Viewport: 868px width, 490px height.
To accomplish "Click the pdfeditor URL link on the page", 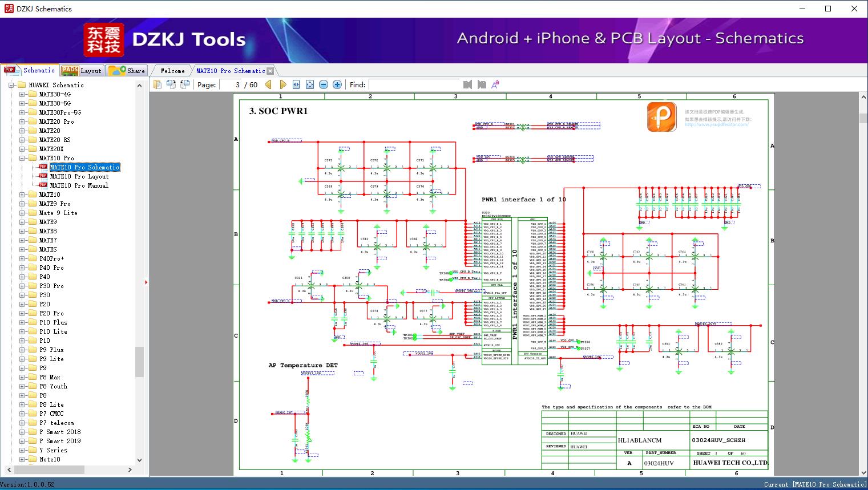I will point(717,124).
